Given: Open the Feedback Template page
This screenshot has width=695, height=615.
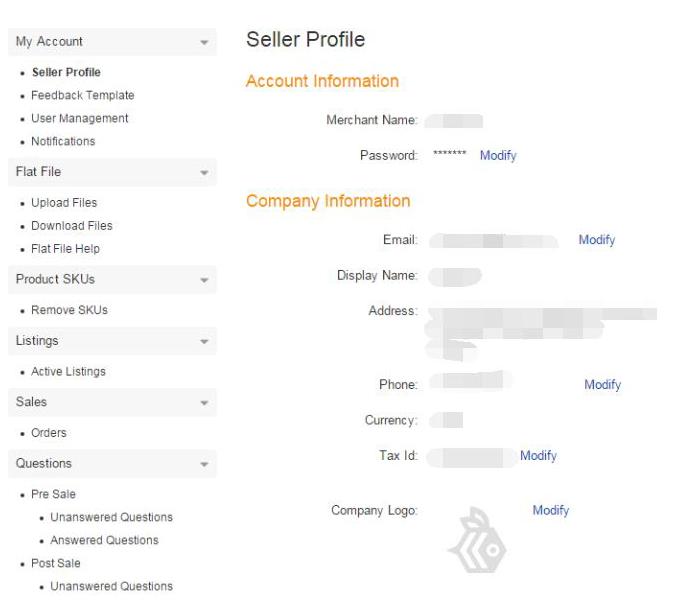Looking at the screenshot, I should click(x=82, y=95).
